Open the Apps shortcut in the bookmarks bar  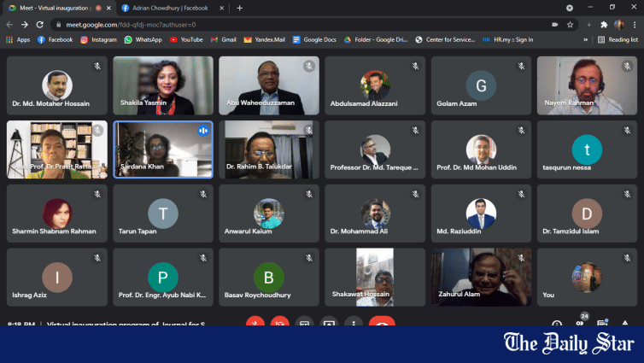(17, 39)
